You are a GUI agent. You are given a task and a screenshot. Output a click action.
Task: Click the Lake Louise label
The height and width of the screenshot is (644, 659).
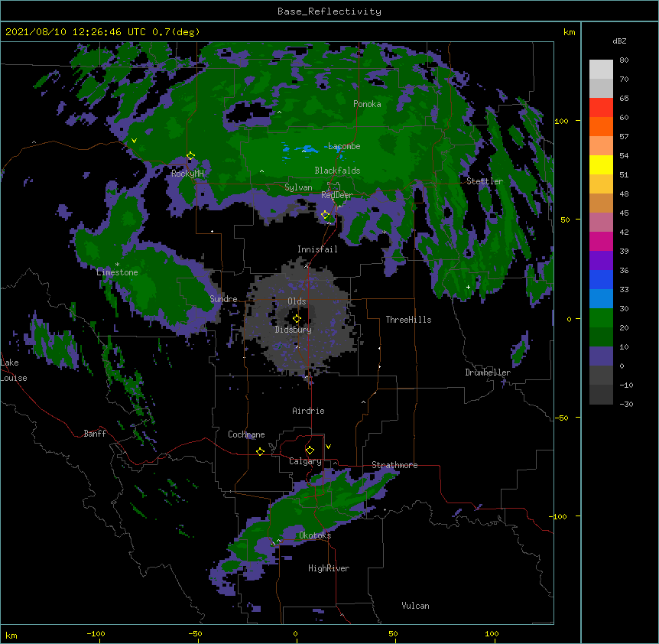(14, 370)
